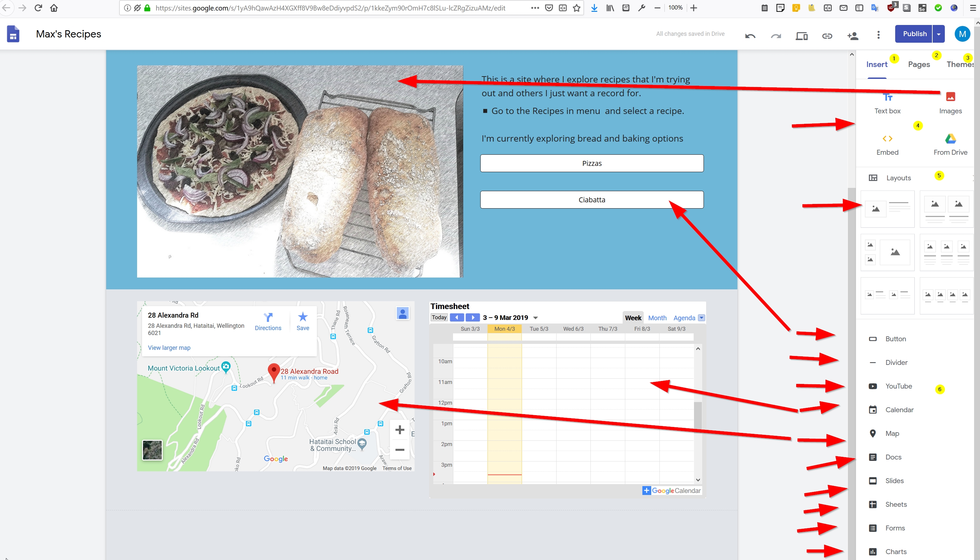Switch to the Pages tab
The height and width of the screenshot is (560, 980).
coord(919,64)
